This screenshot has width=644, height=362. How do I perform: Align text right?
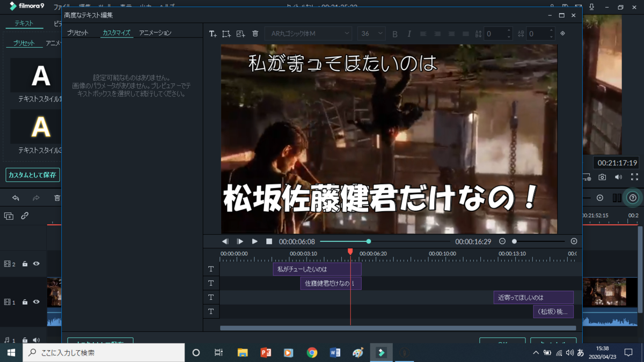pyautogui.click(x=451, y=34)
